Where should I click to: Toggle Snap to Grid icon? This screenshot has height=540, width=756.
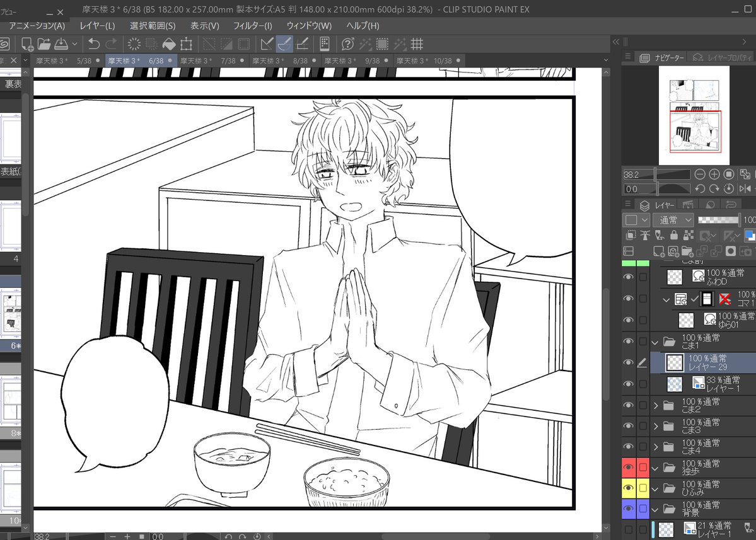click(302, 44)
